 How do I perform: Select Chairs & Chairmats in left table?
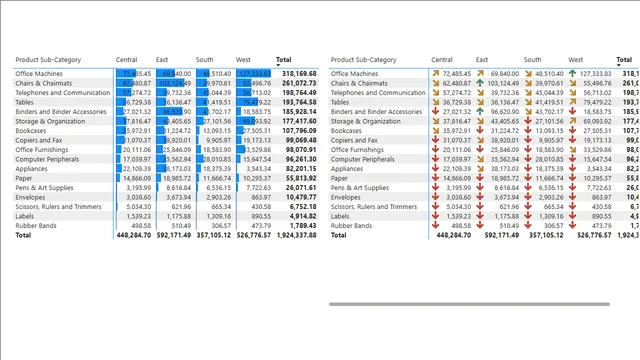43,83
